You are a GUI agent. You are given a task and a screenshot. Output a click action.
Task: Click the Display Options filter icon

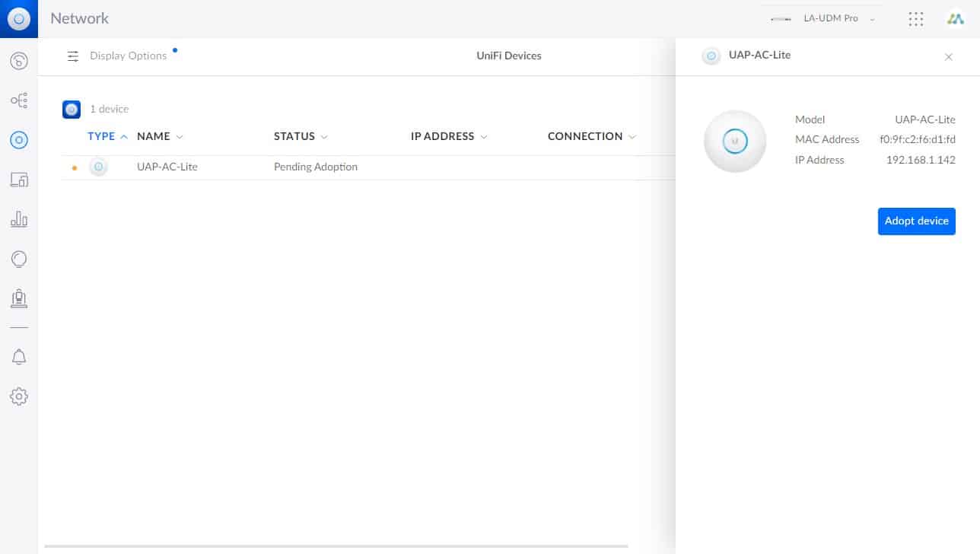click(73, 56)
